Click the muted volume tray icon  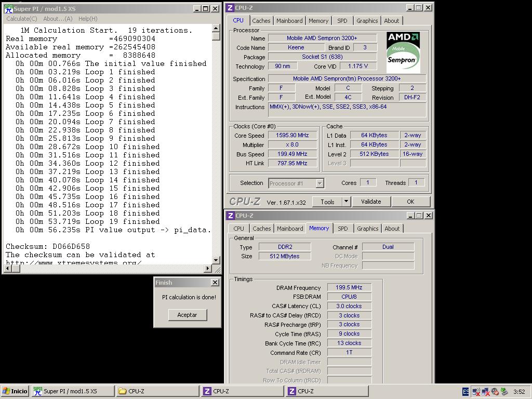495,392
